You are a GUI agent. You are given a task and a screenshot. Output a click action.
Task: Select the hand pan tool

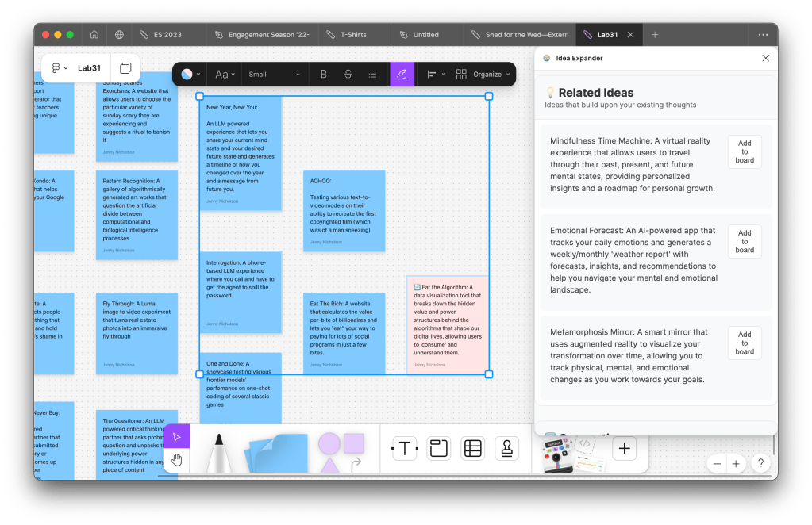click(177, 460)
